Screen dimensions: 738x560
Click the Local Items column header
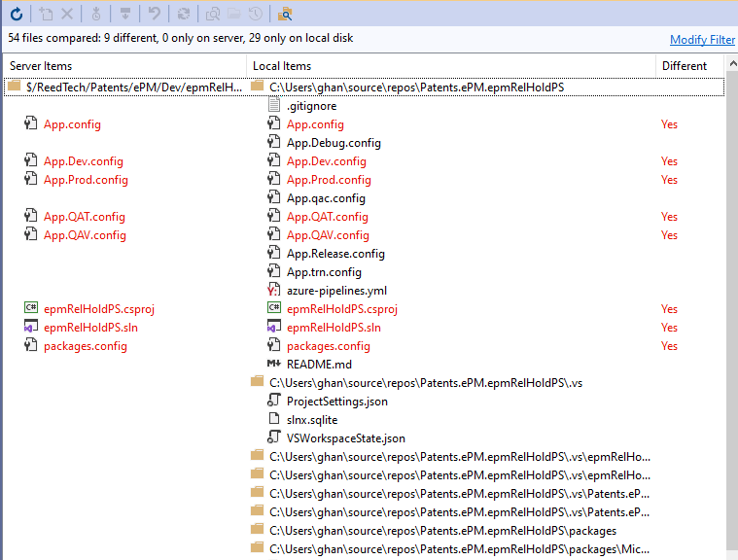click(x=282, y=66)
